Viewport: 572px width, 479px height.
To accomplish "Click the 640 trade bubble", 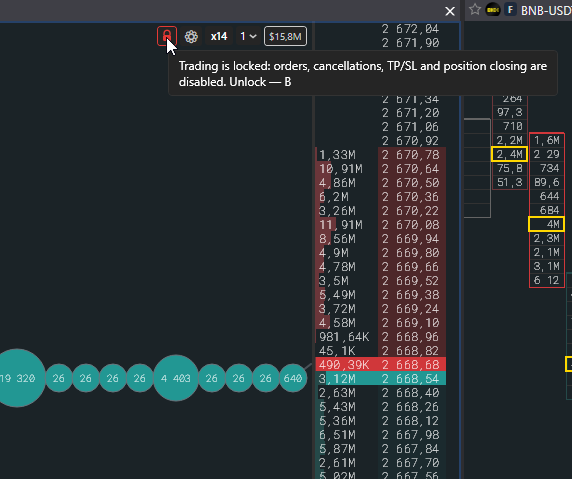I will [293, 378].
